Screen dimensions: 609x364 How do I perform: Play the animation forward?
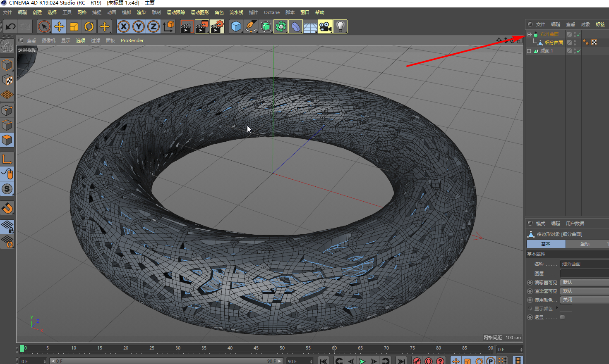point(362,361)
